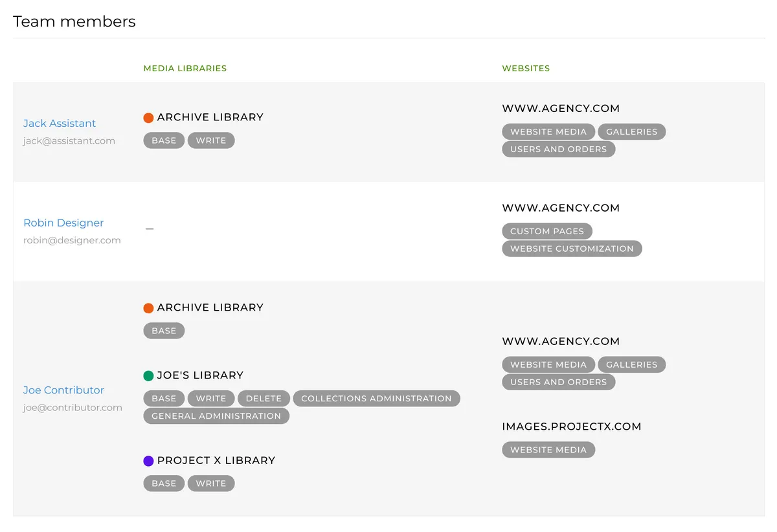Click the Joe's Library title
The height and width of the screenshot is (532, 777).
pos(200,375)
